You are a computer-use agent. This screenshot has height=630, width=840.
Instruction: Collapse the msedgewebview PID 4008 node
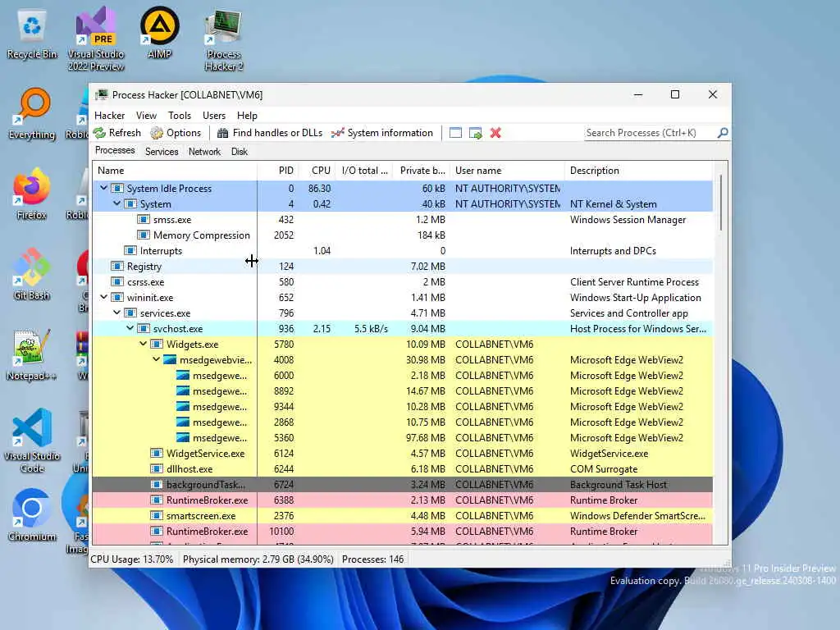pyautogui.click(x=157, y=359)
